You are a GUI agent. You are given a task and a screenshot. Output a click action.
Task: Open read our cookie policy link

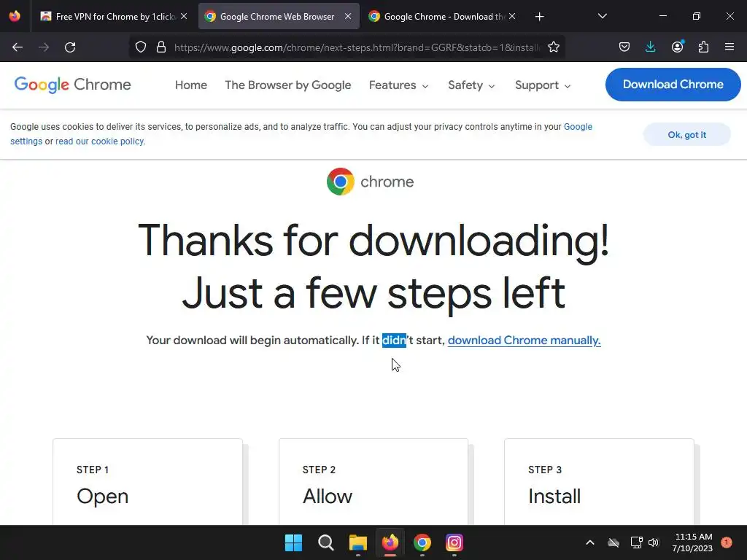click(99, 141)
